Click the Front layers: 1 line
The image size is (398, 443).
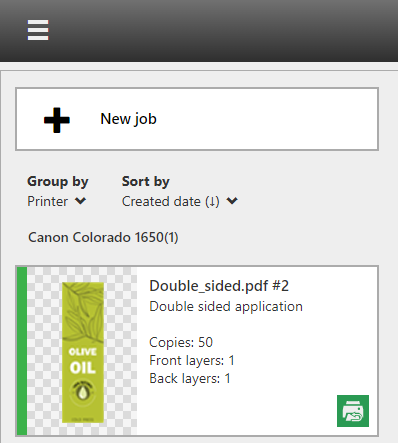(x=192, y=360)
